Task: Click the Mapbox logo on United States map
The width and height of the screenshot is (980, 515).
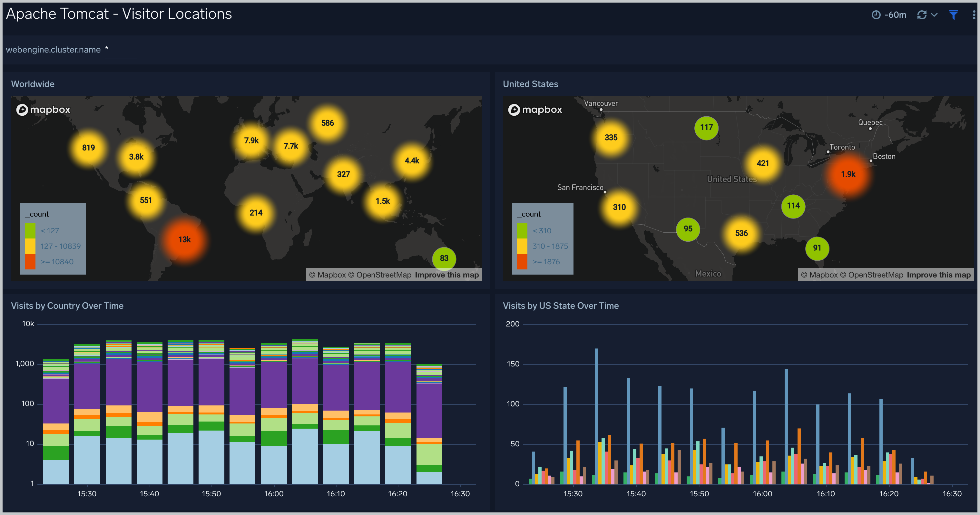Action: (535, 110)
